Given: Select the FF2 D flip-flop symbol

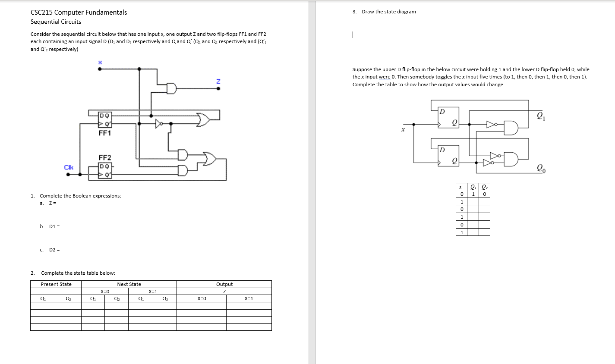Looking at the screenshot, I should (105, 170).
